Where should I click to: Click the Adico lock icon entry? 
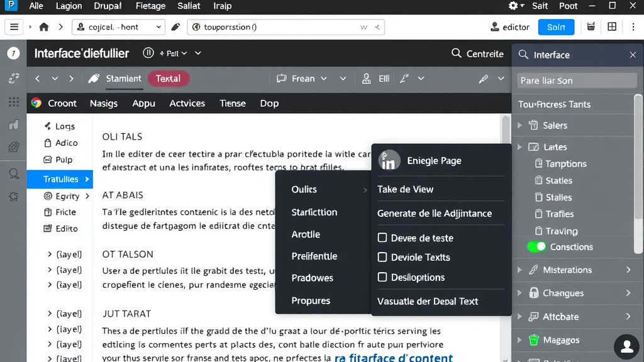pyautogui.click(x=47, y=143)
